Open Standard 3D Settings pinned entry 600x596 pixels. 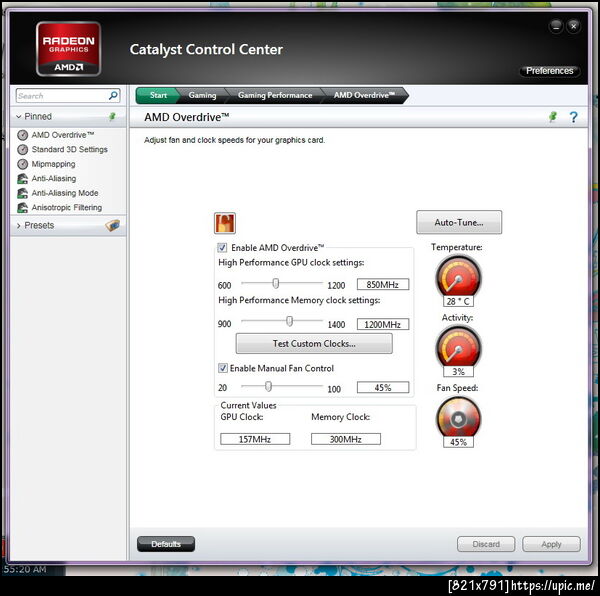tap(69, 150)
